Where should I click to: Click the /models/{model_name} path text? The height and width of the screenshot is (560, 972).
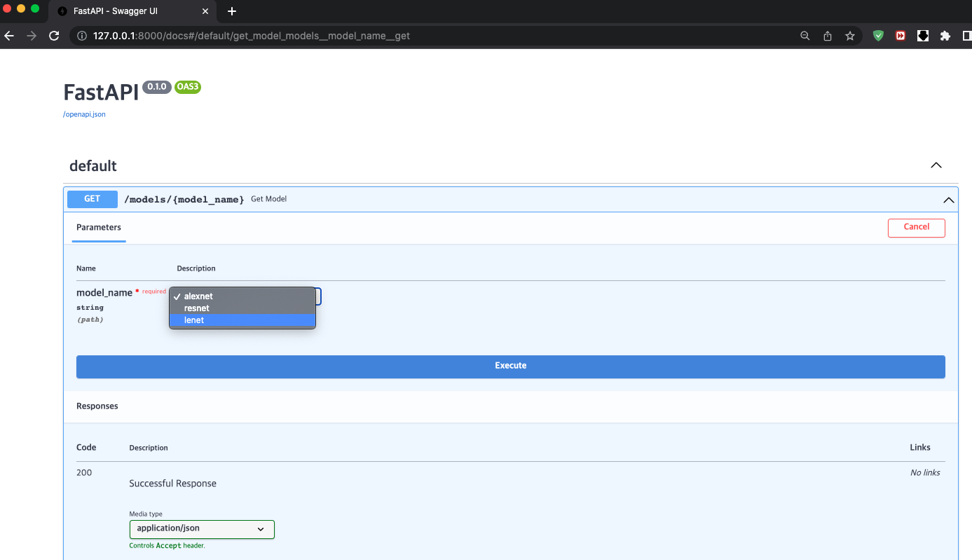click(184, 200)
